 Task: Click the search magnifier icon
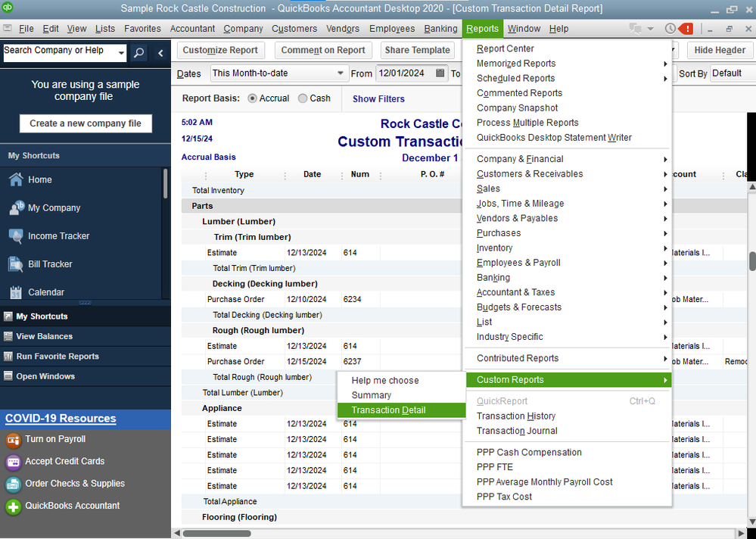[x=138, y=53]
